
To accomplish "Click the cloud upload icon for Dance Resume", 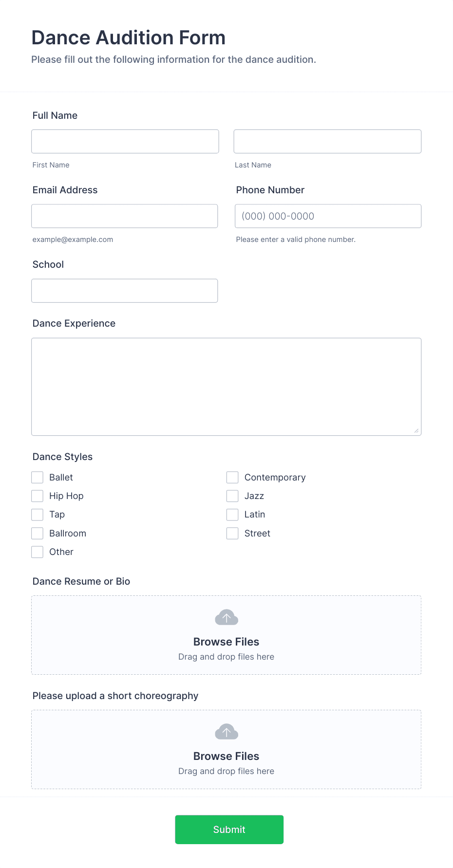I will [226, 616].
